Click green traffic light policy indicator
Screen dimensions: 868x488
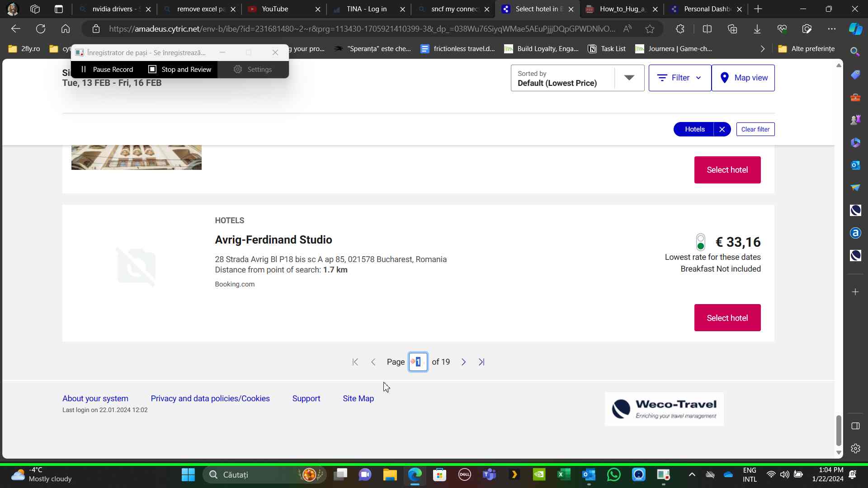tap(700, 242)
